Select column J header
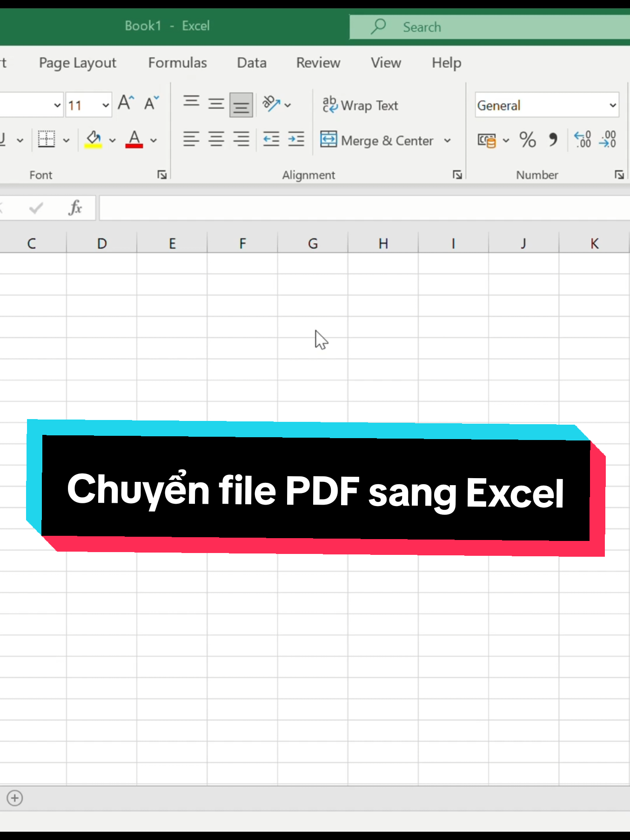 [523, 243]
